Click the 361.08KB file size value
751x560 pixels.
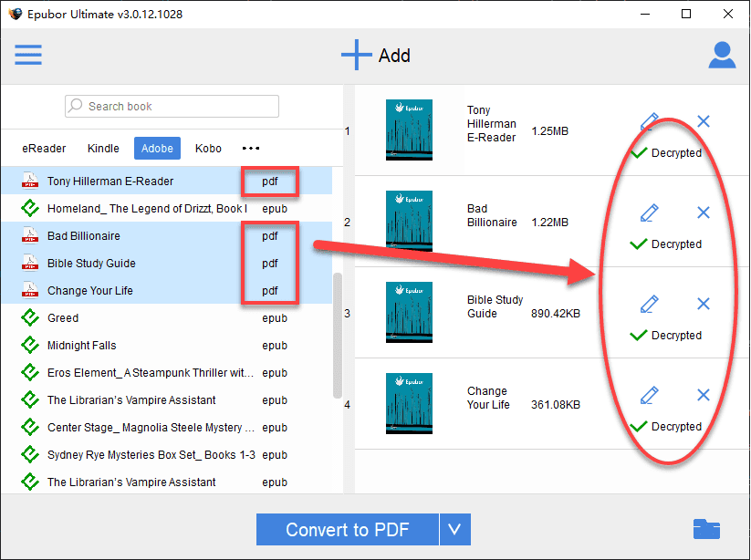tap(556, 405)
